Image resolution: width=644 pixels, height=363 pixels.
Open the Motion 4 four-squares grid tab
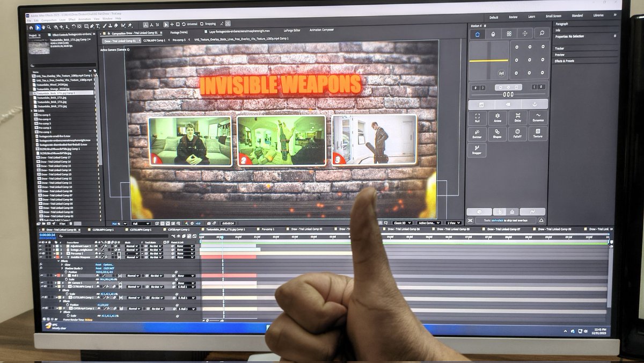[509, 34]
